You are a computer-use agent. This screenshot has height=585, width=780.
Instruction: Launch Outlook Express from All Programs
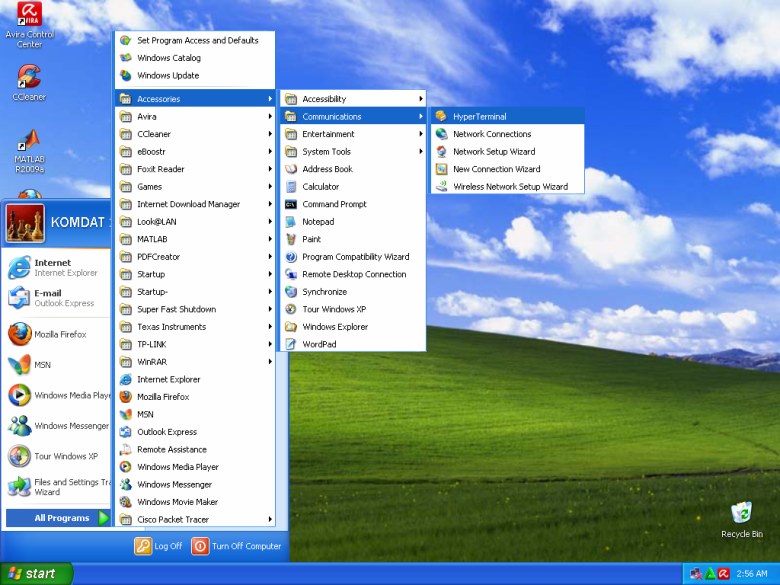pyautogui.click(x=195, y=432)
